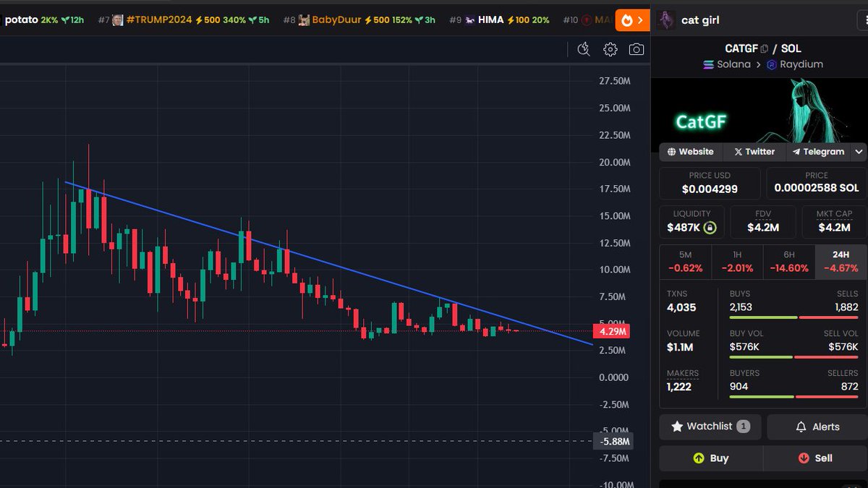Image resolution: width=868 pixels, height=488 pixels.
Task: Switch stats to the 5M tab
Action: (x=685, y=262)
